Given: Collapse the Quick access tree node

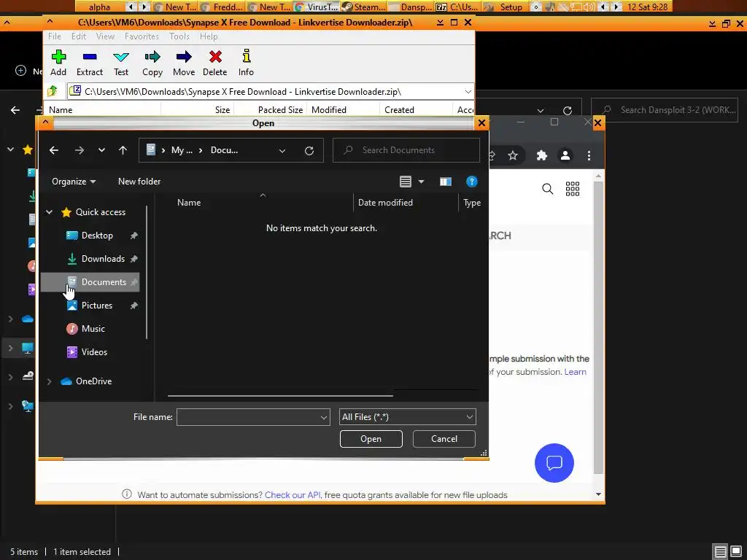Looking at the screenshot, I should 49,212.
